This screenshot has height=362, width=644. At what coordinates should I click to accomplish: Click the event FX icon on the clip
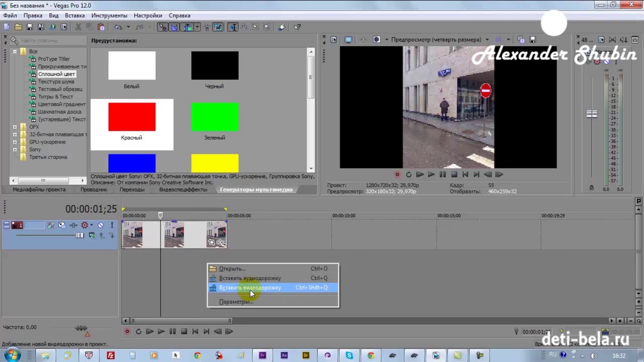coord(221,242)
